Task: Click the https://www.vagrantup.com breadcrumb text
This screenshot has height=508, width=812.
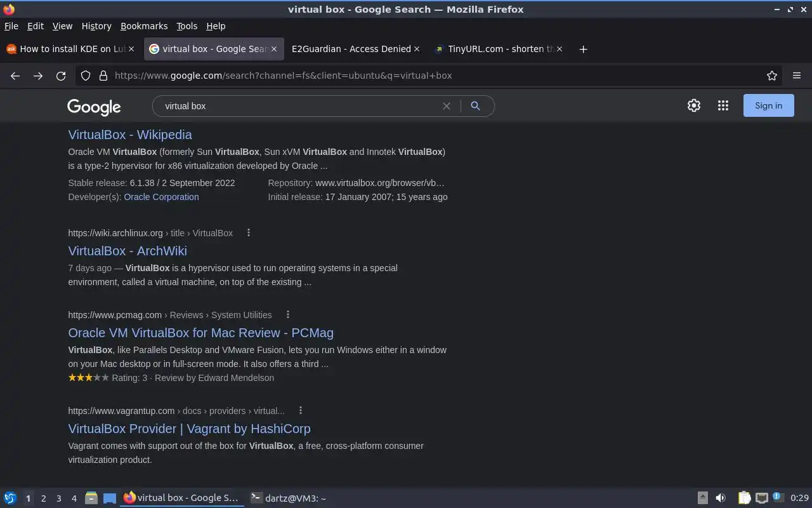Action: [x=121, y=411]
